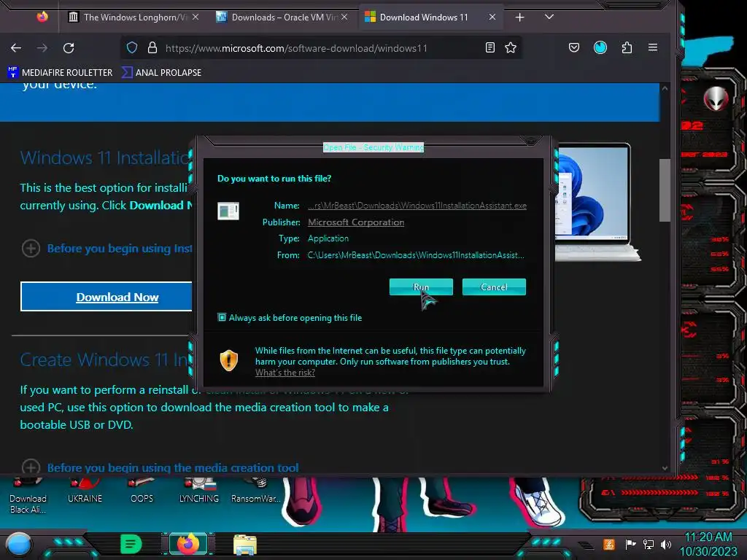Go back to the previous page

point(16,47)
